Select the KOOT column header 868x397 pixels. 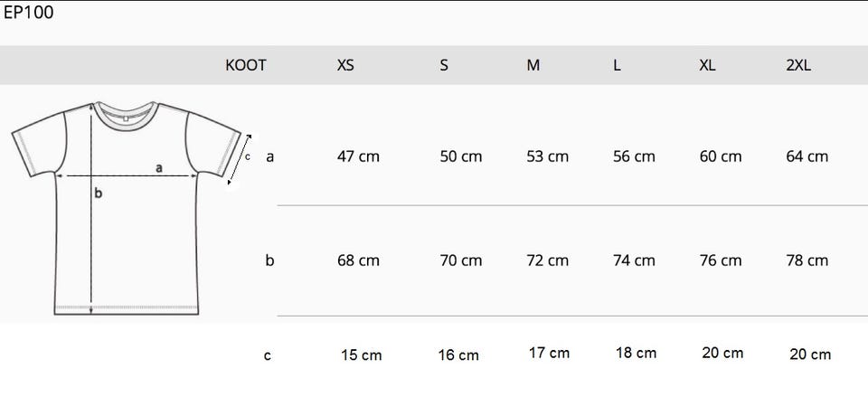point(245,66)
